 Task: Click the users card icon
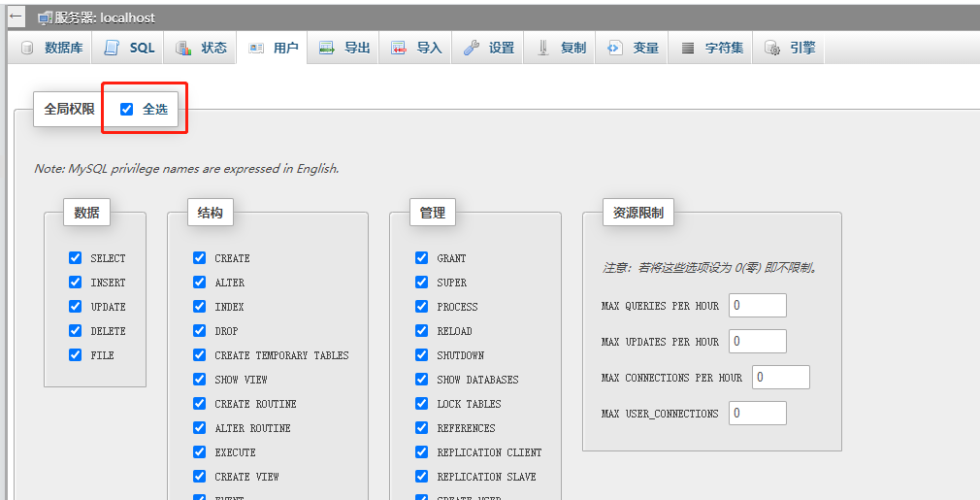pyautogui.click(x=255, y=49)
